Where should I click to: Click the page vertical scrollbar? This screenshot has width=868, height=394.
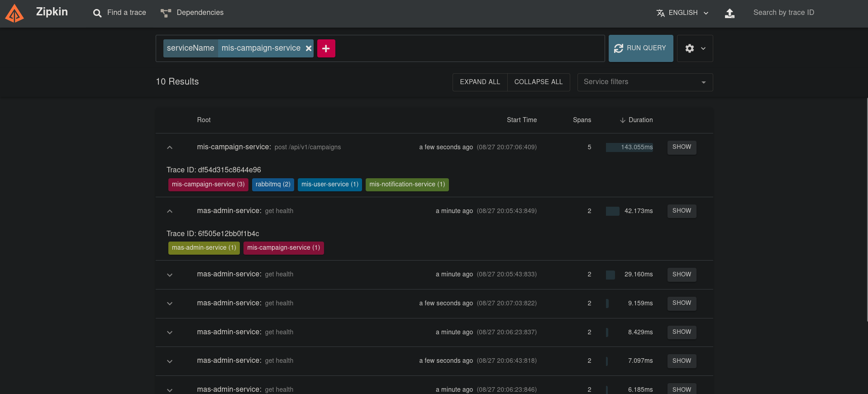pos(866,209)
